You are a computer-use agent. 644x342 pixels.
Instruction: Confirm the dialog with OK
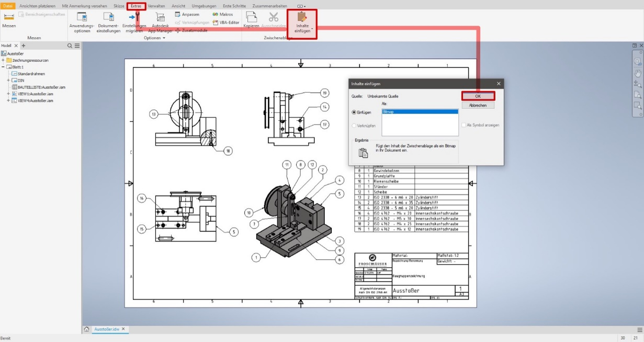click(x=478, y=96)
